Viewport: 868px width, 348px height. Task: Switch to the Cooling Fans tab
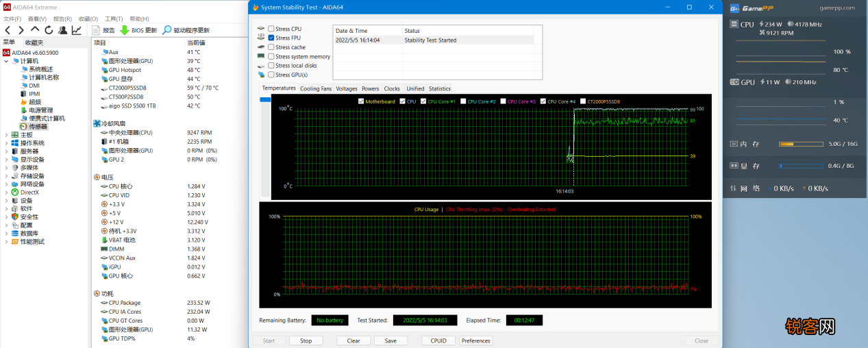(x=316, y=88)
